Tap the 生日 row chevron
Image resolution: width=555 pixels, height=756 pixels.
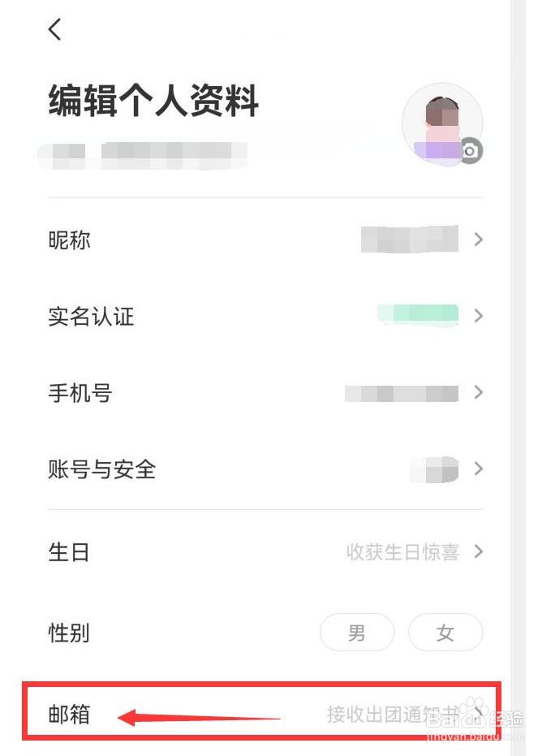479,551
